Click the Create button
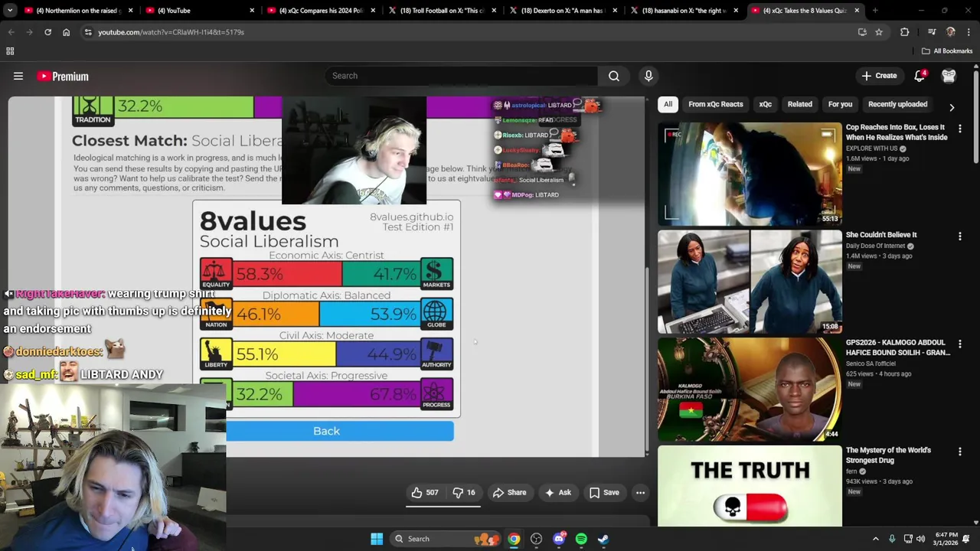This screenshot has height=551, width=980. coord(879,76)
